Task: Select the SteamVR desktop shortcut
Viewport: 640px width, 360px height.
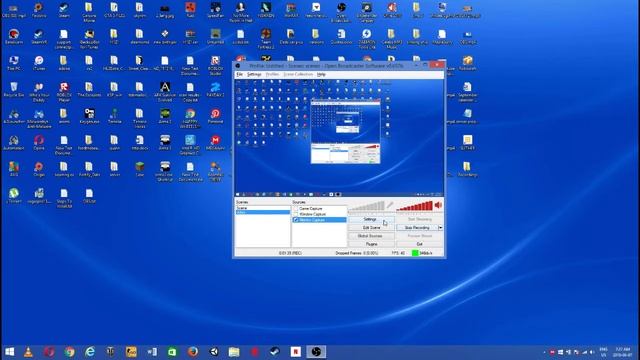Action: pos(39,37)
